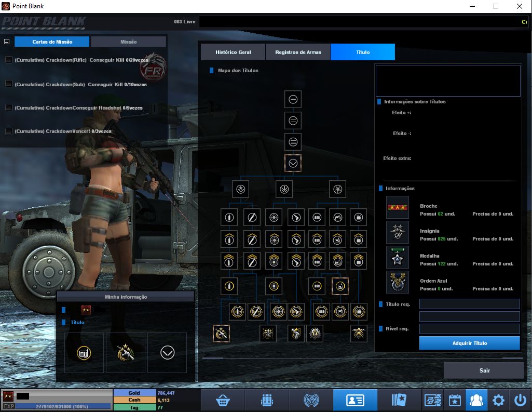Check the Crackdown Headshot 0/5 mission box
The image size is (532, 412).
pyautogui.click(x=9, y=108)
